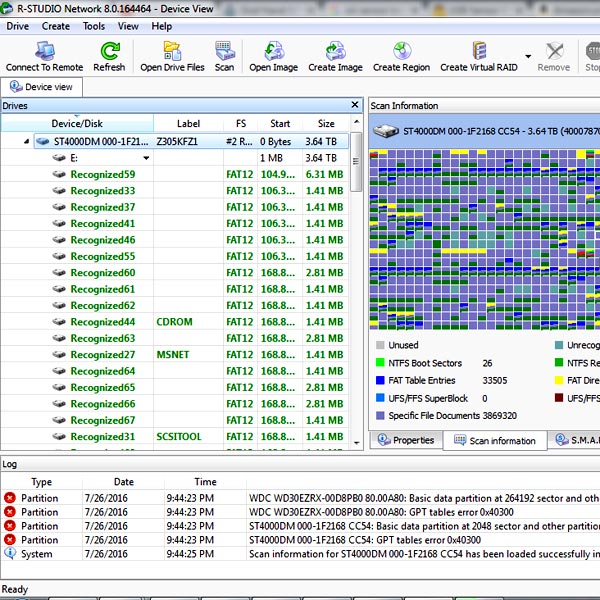Open the Create menu
The height and width of the screenshot is (600, 600).
[56, 26]
